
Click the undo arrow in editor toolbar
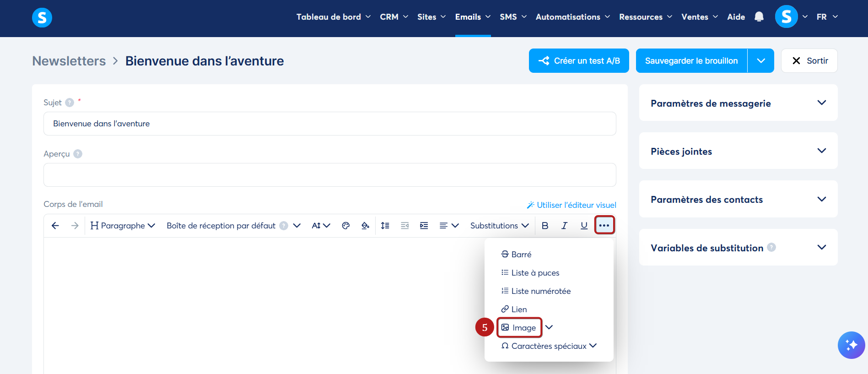[x=55, y=226]
